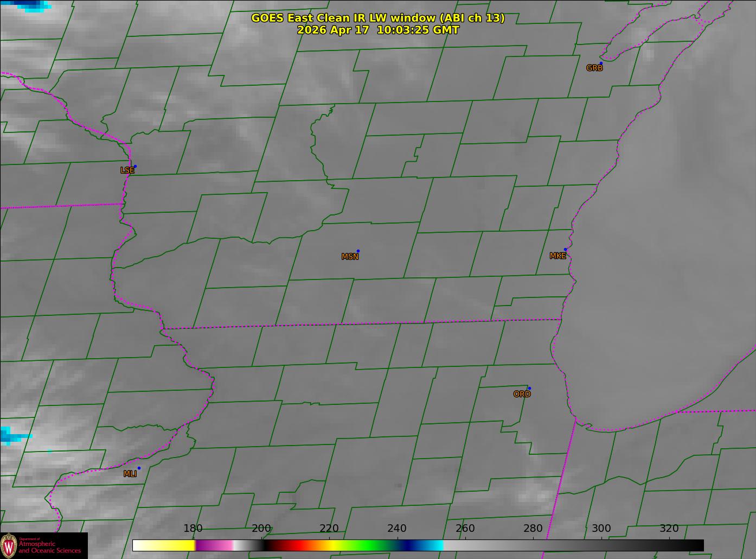
Task: Click the ORD station marker dot
Action: 529,388
